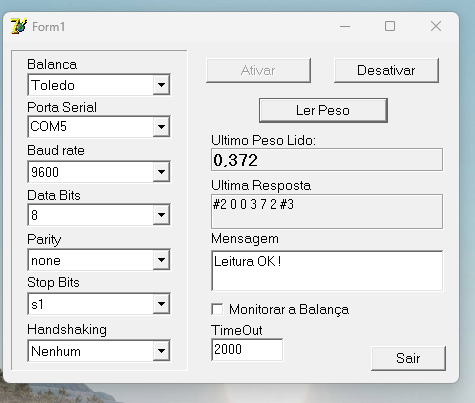Minimize the Form1 window
Screen dimensions: 475x403
[x=345, y=26]
